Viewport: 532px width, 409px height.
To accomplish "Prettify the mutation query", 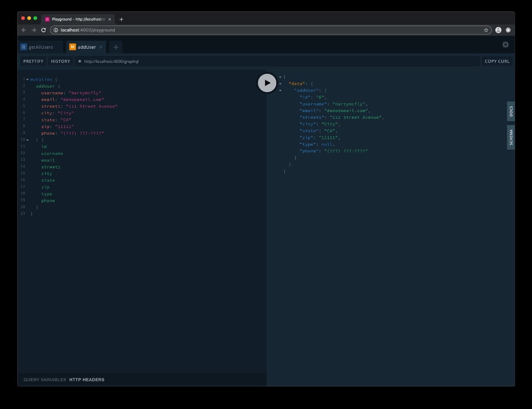I will tap(33, 61).
